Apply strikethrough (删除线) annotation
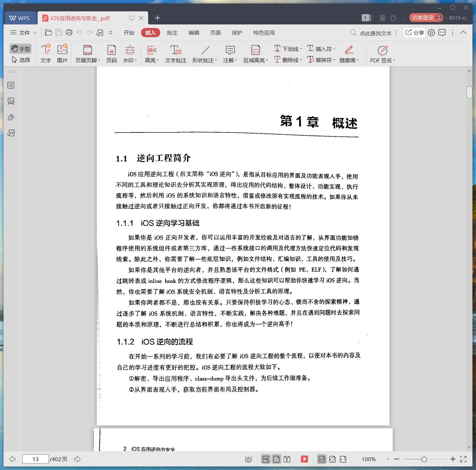This screenshot has height=470, width=476. point(288,60)
